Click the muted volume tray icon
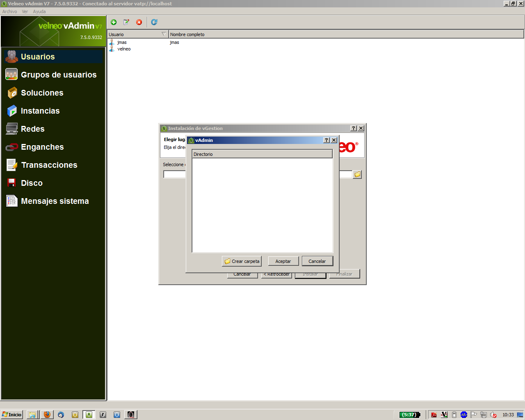Image resolution: width=525 pixels, height=420 pixels. click(x=493, y=415)
